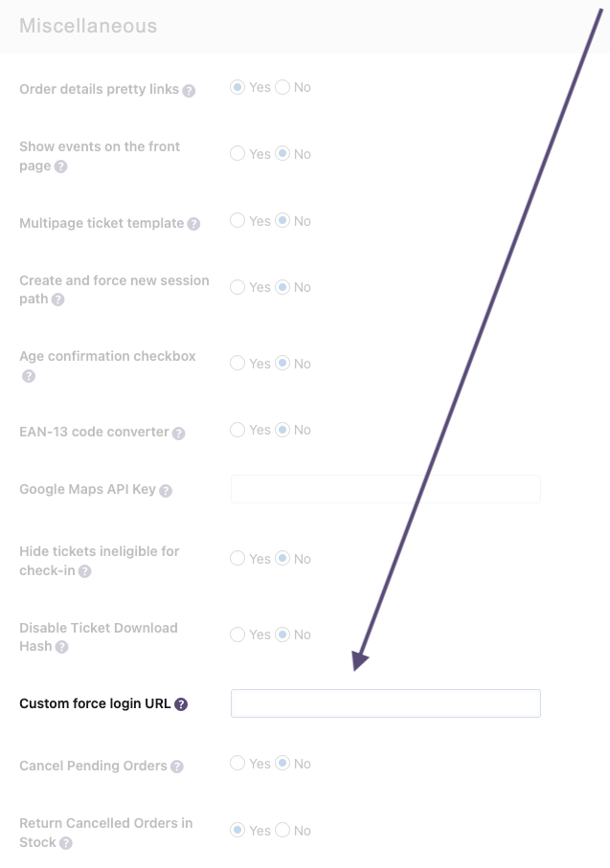Image resolution: width=610 pixels, height=868 pixels.
Task: Open help tooltip for Multipage ticket template
Action: coord(193,224)
